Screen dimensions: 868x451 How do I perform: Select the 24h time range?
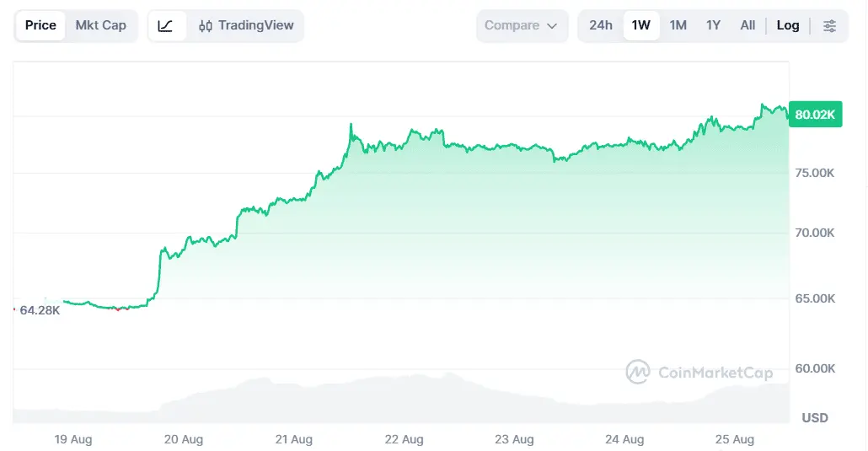pyautogui.click(x=601, y=25)
